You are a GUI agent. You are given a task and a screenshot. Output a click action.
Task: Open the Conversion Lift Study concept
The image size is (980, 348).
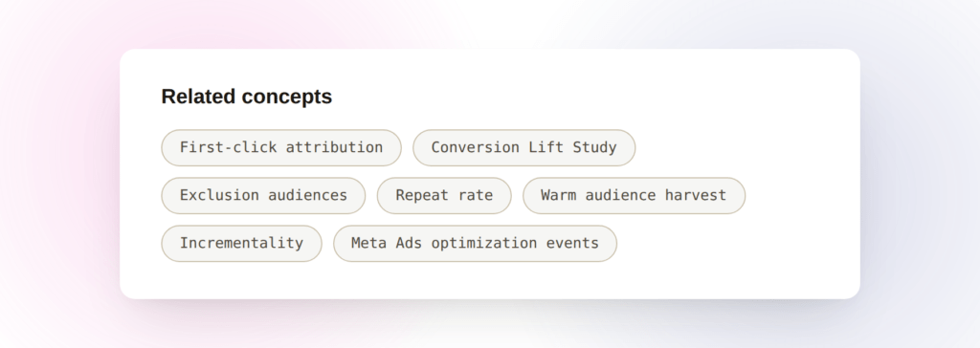tap(523, 147)
